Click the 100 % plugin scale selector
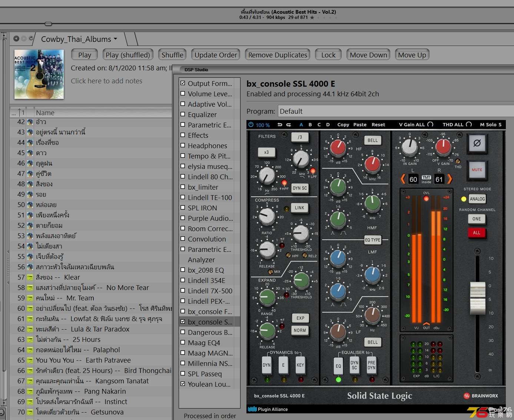 point(263,125)
